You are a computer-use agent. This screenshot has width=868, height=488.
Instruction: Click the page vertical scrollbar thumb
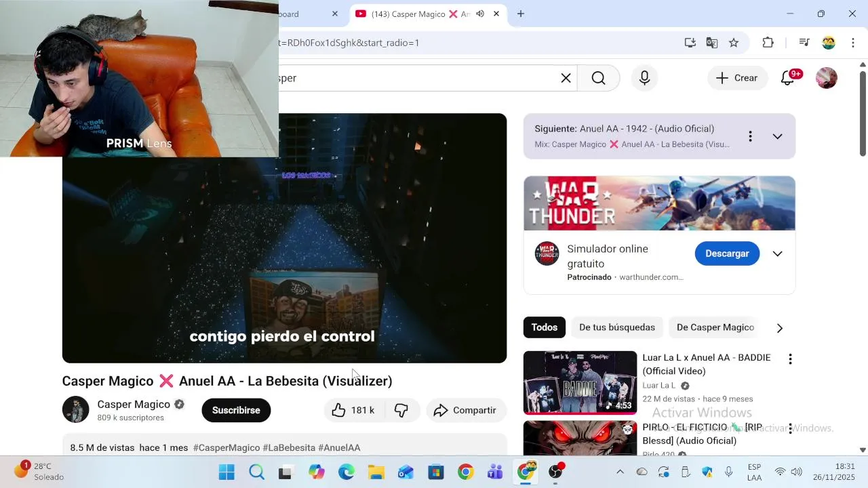(x=863, y=114)
